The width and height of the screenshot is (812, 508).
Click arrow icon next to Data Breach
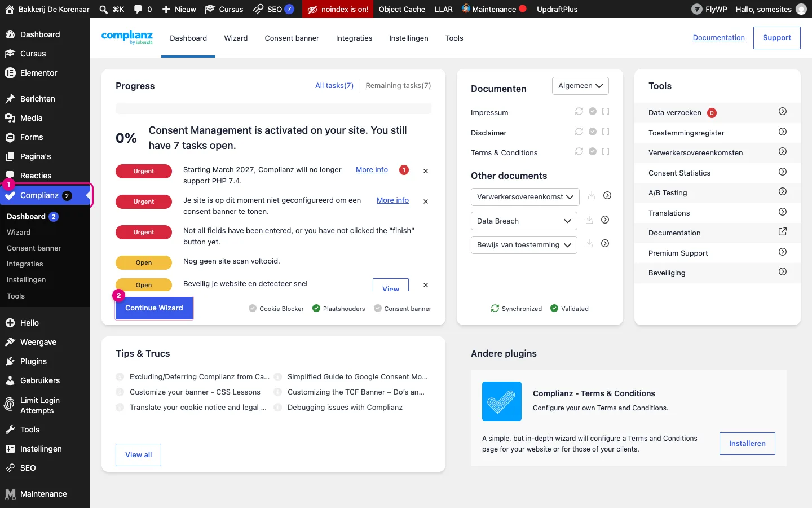pyautogui.click(x=605, y=220)
